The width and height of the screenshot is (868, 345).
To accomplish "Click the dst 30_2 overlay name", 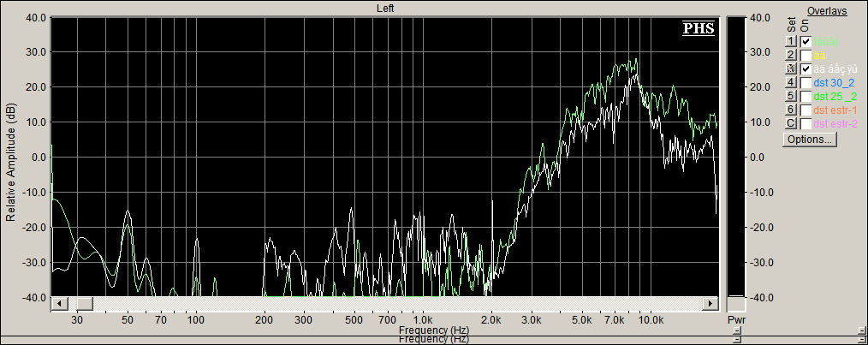I will click(835, 82).
